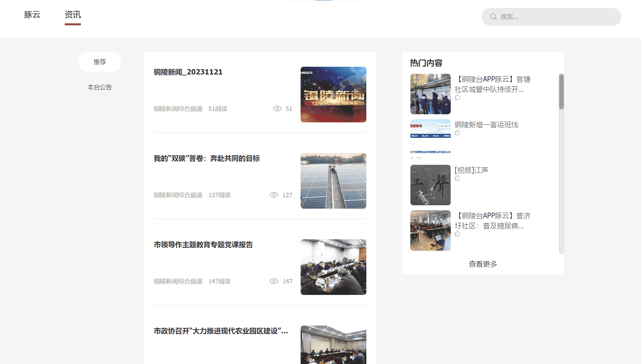Click the 普济圩社区 classroom thumbnail
The width and height of the screenshot is (641, 364).
click(430, 231)
